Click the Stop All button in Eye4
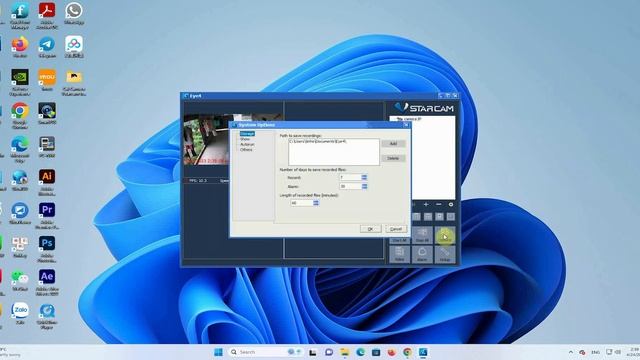This screenshot has height=360, width=640. click(x=422, y=236)
